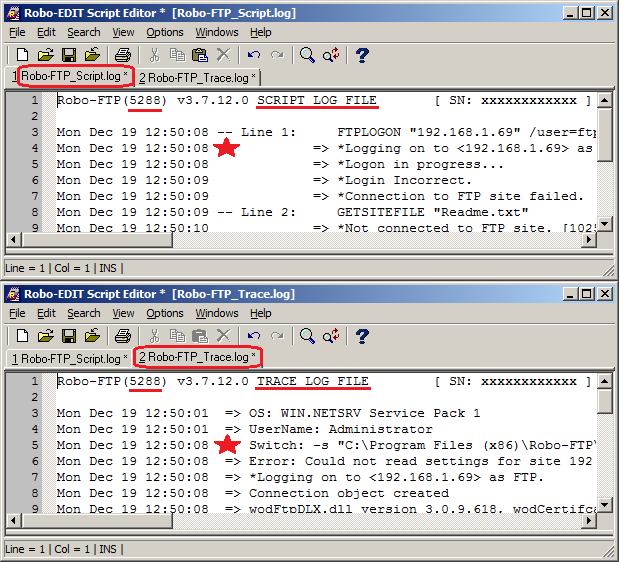The width and height of the screenshot is (620, 562).
Task: Click Cut scissors icon in Script.log window
Action: click(153, 55)
